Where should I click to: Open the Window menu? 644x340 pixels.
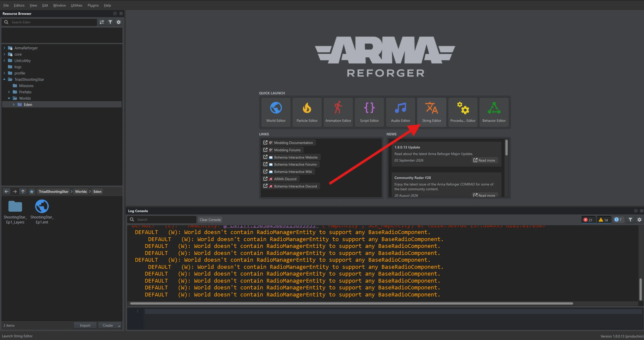click(59, 5)
